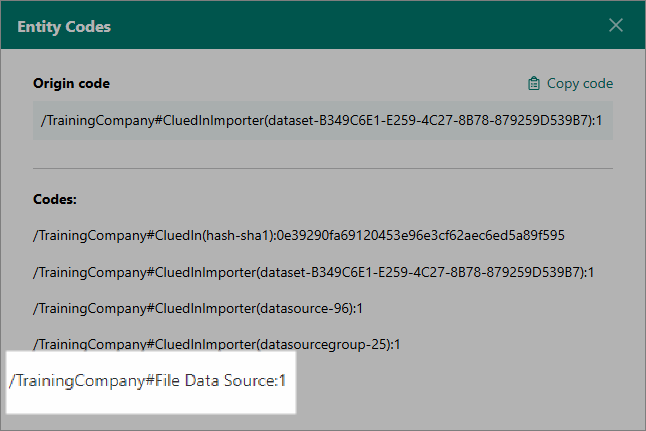
Task: Click TrainingCompany in the File Data Source code
Action: 81,381
